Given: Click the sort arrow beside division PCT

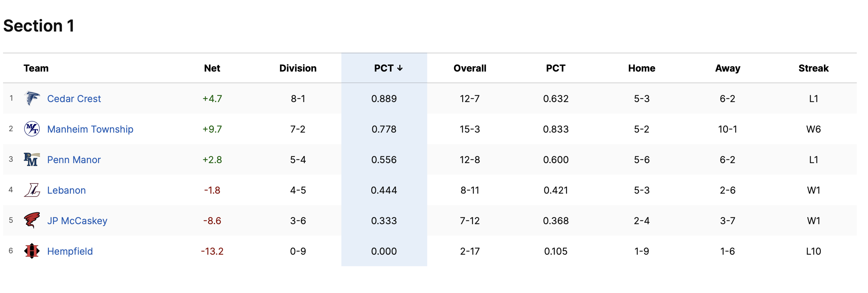Looking at the screenshot, I should (x=400, y=68).
